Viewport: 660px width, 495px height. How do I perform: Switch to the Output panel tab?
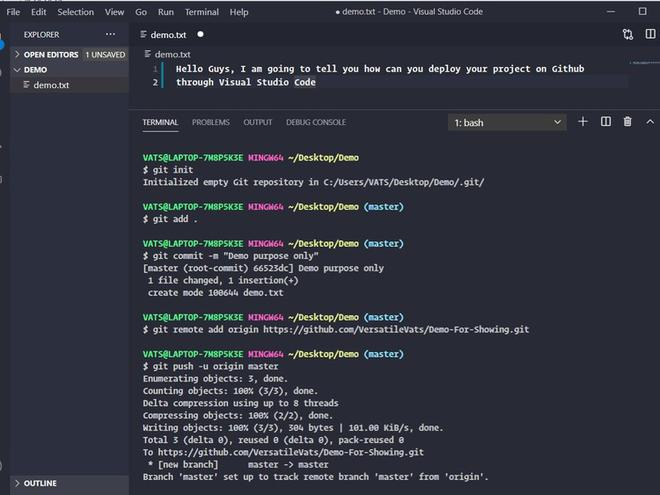pyautogui.click(x=258, y=122)
